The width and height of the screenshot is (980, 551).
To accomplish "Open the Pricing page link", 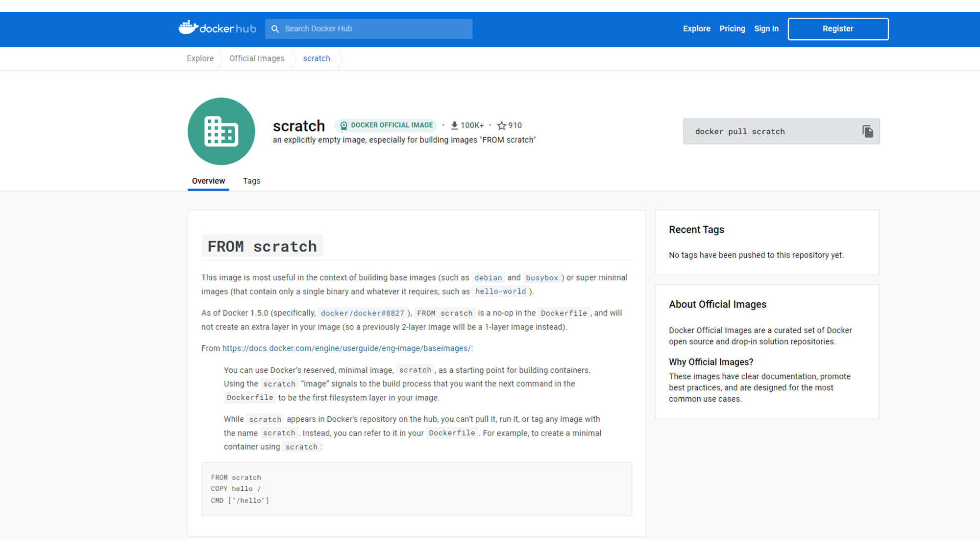I will [732, 29].
